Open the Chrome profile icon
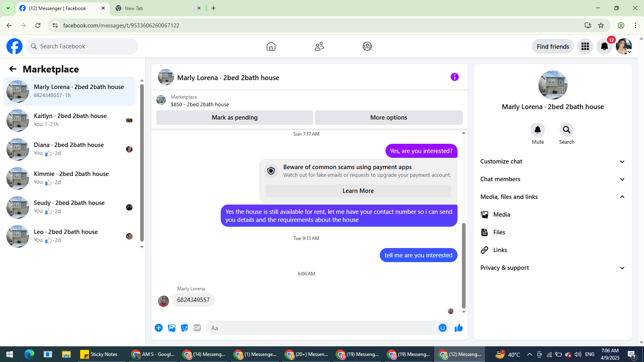This screenshot has height=362, width=644. pyautogui.click(x=621, y=25)
